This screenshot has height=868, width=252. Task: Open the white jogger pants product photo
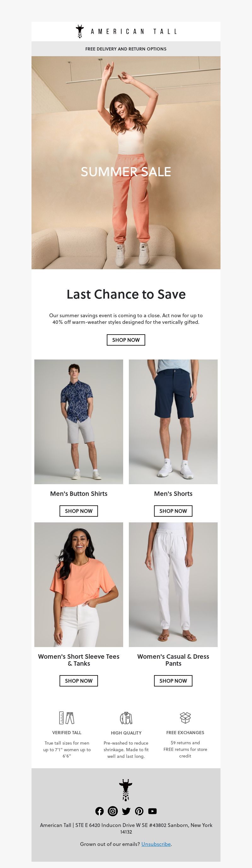tap(173, 585)
